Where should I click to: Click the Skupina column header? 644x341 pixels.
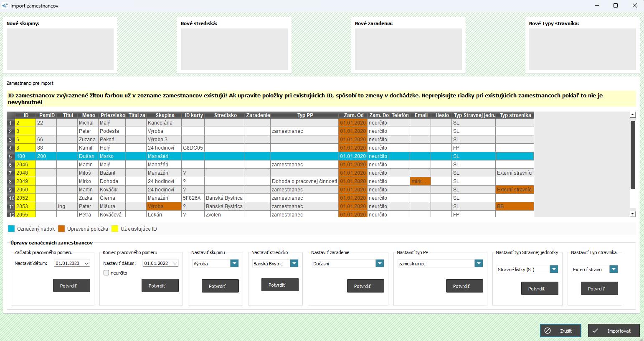point(165,115)
